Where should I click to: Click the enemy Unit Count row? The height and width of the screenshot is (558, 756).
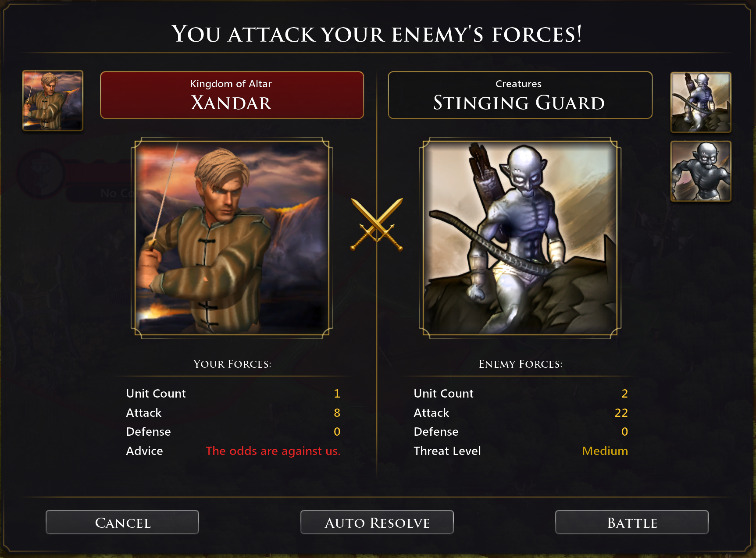[521, 394]
